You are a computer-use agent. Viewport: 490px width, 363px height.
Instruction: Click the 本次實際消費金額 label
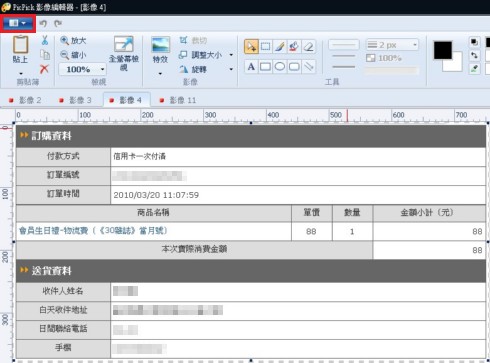194,249
